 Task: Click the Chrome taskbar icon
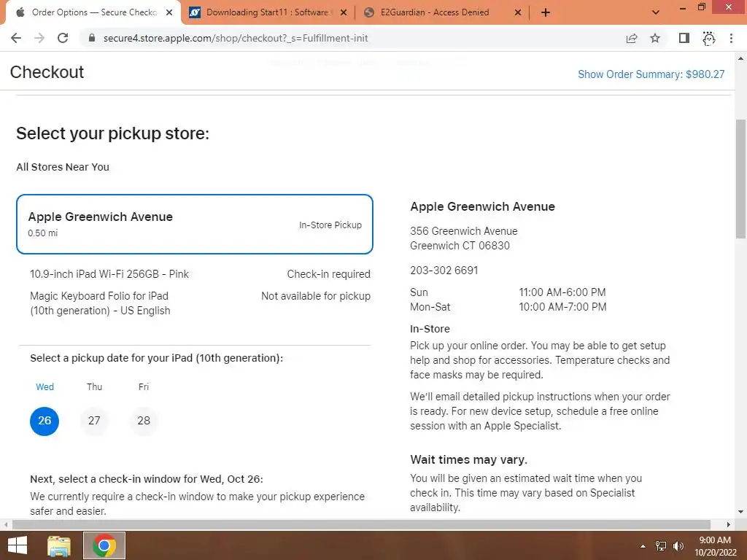[x=104, y=545]
